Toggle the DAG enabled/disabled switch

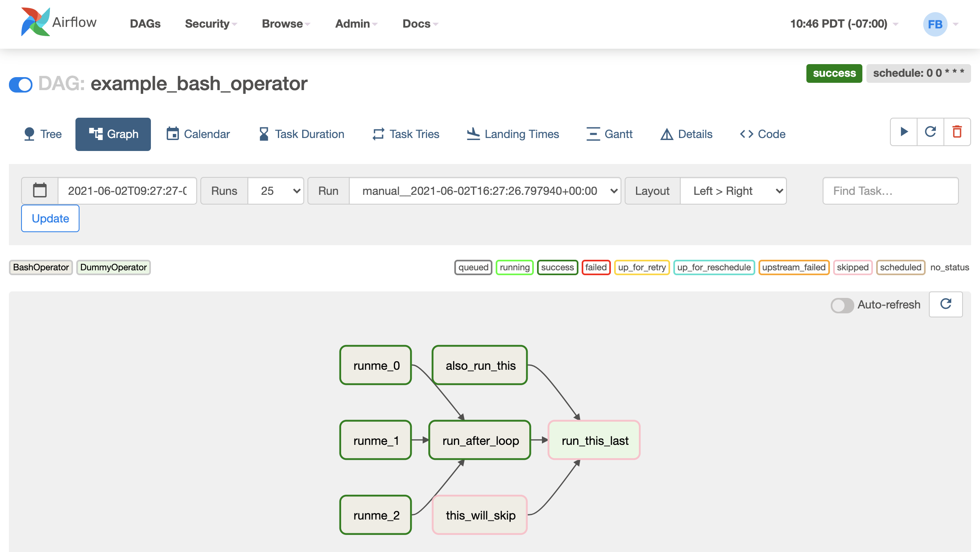click(x=20, y=84)
